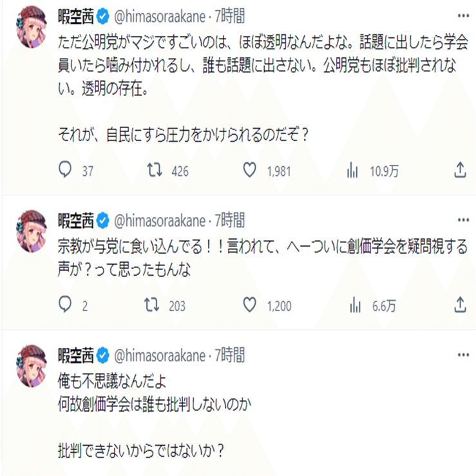Share the second tweet about 創価学会
Screen dimensions: 476x476
click(x=460, y=304)
